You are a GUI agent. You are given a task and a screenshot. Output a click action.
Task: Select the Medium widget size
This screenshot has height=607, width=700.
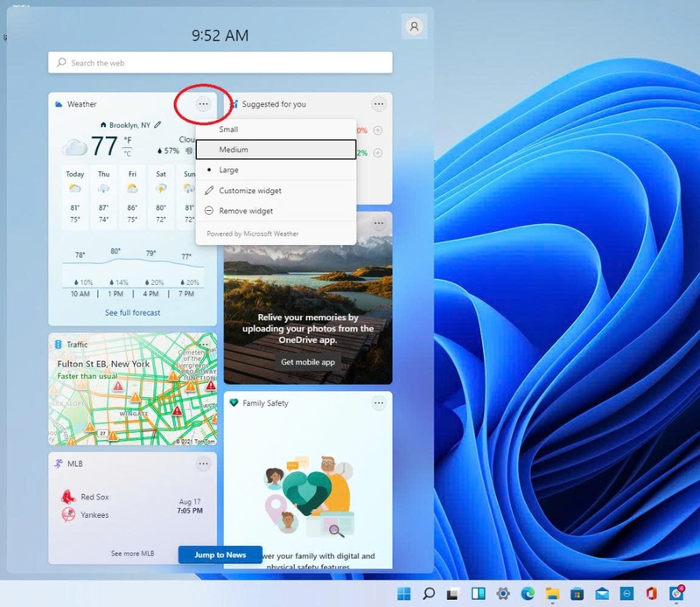pos(236,150)
